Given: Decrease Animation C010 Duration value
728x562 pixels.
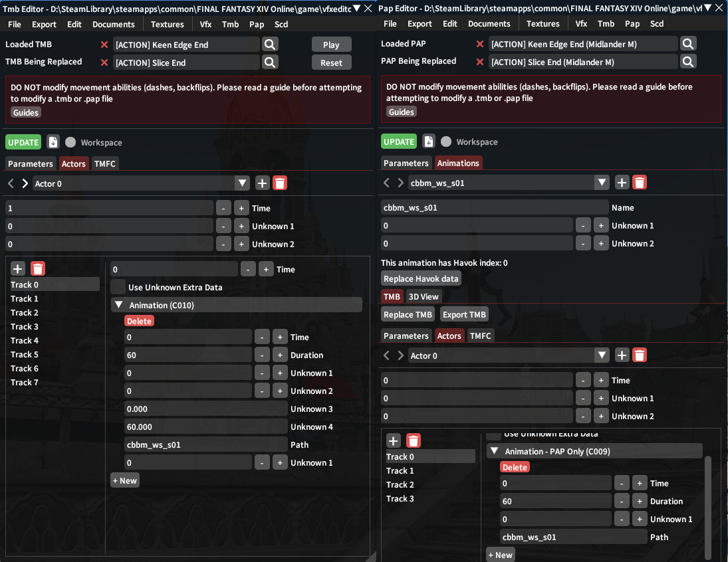Looking at the screenshot, I should [x=263, y=355].
